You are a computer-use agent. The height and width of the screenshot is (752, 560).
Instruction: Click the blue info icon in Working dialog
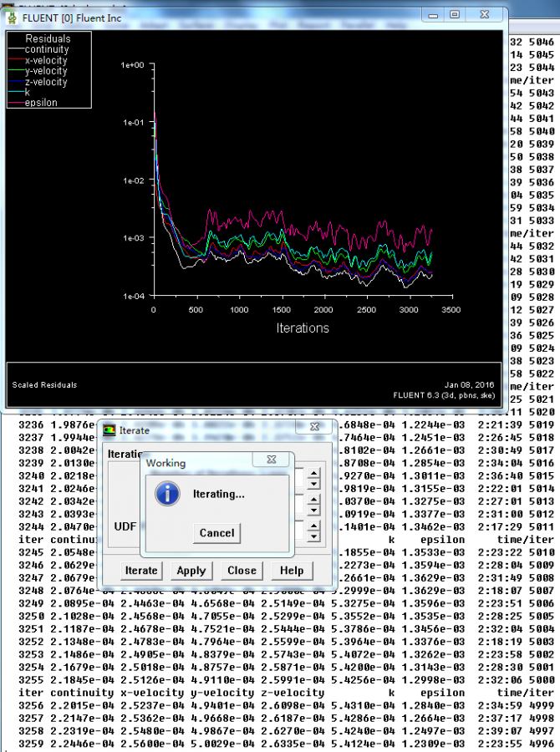click(167, 494)
